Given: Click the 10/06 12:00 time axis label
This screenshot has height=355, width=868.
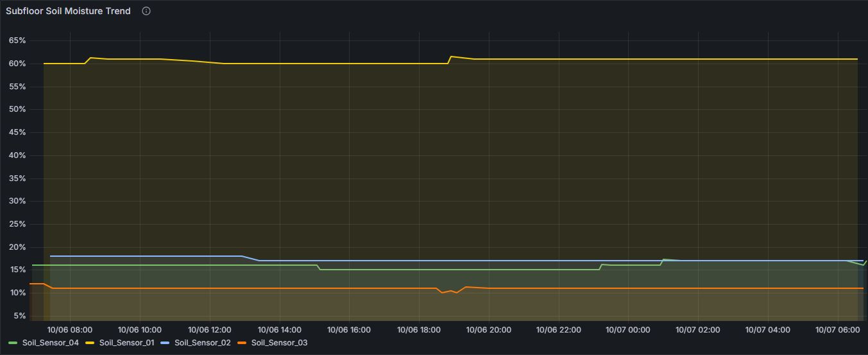Looking at the screenshot, I should [210, 330].
